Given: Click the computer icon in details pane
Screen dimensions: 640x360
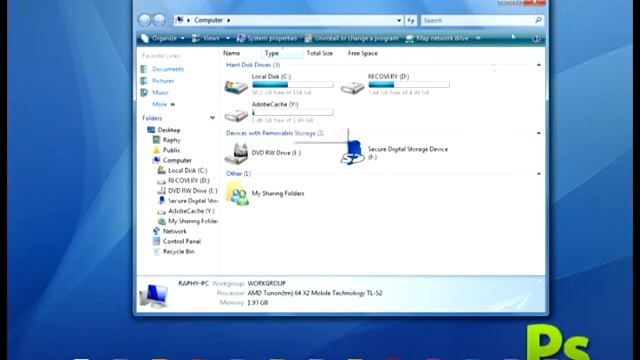Looking at the screenshot, I should click(x=153, y=296).
